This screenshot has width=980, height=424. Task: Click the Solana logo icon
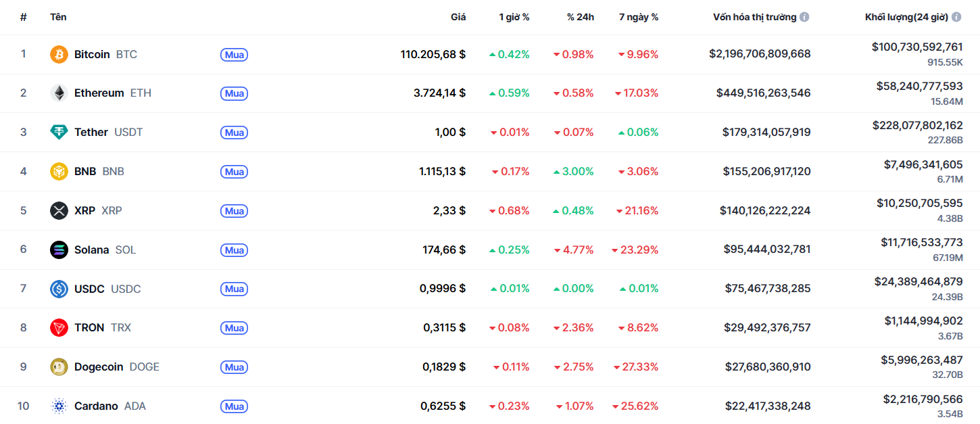59,250
